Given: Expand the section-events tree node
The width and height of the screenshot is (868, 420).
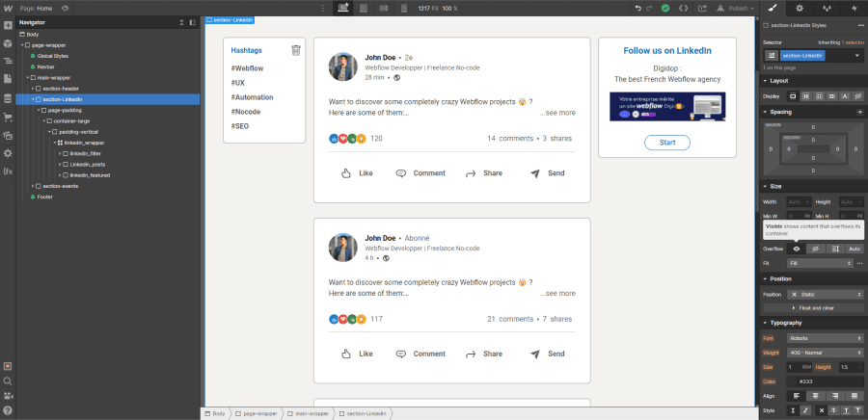Looking at the screenshot, I should pos(33,186).
